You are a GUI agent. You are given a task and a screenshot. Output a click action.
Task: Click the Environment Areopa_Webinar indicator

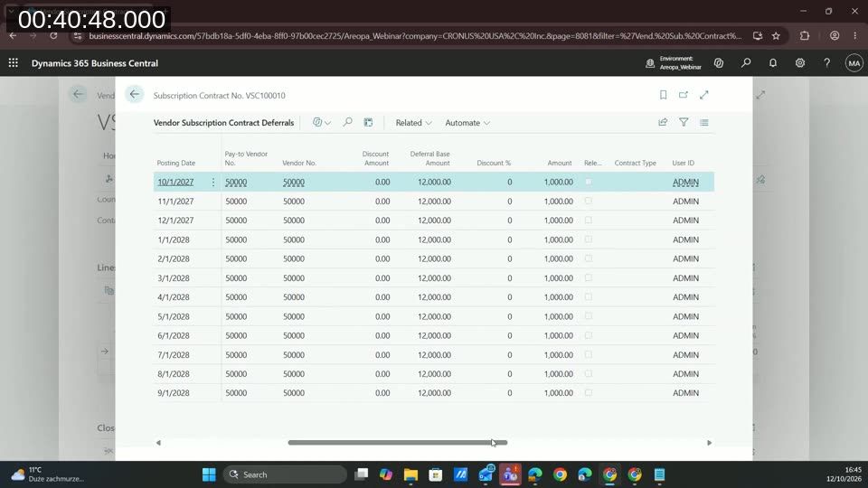pos(674,63)
